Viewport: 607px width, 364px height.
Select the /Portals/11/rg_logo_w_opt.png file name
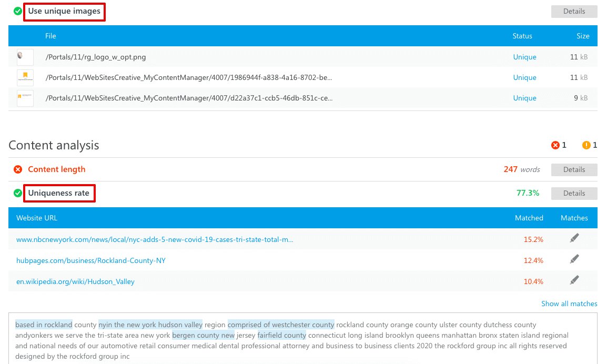click(96, 57)
